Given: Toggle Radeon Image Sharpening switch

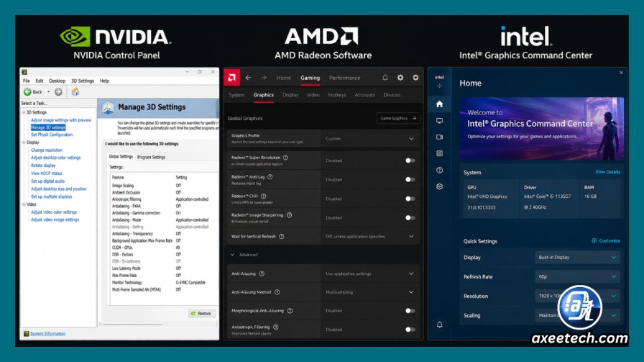Looking at the screenshot, I should click(x=410, y=217).
